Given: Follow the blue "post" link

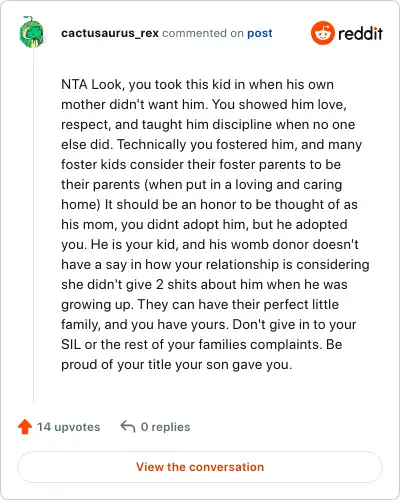Looking at the screenshot, I should pyautogui.click(x=260, y=33).
